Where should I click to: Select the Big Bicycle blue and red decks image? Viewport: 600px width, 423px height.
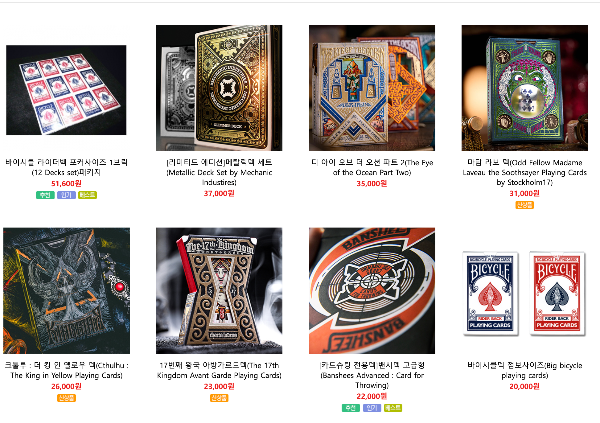[525, 294]
